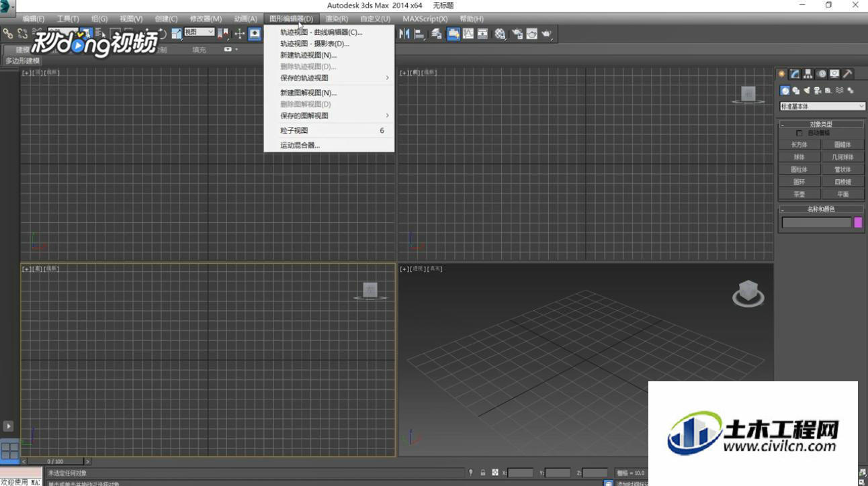Open the 渲染(R) menu
The height and width of the screenshot is (486, 868).
[x=337, y=19]
